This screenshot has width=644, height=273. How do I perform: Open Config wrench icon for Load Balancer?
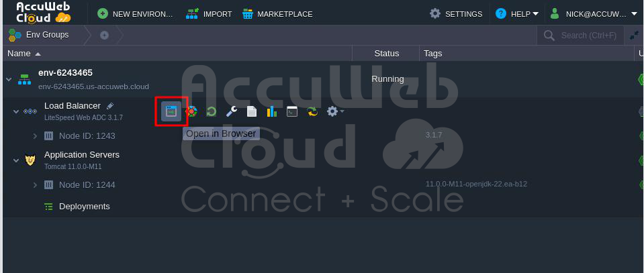pyautogui.click(x=231, y=111)
